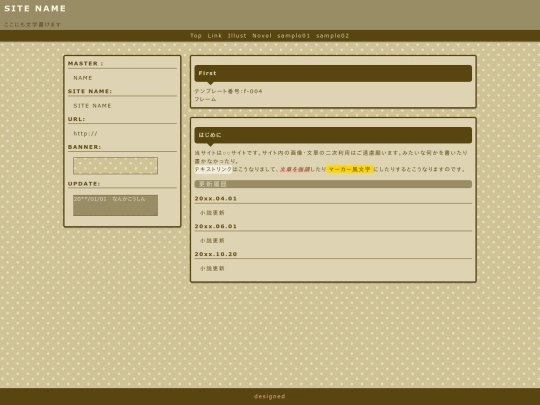
Task: Click the ここにも文字書けます header subtitle
Action: pyautogui.click(x=33, y=24)
